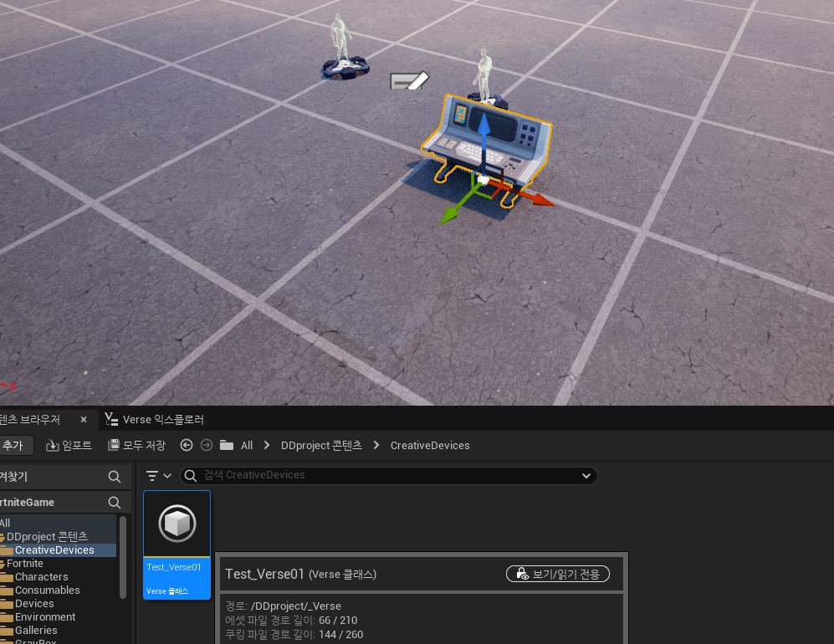This screenshot has height=644, width=834.
Task: Click the FortniteGame panel search icon
Action: (115, 502)
